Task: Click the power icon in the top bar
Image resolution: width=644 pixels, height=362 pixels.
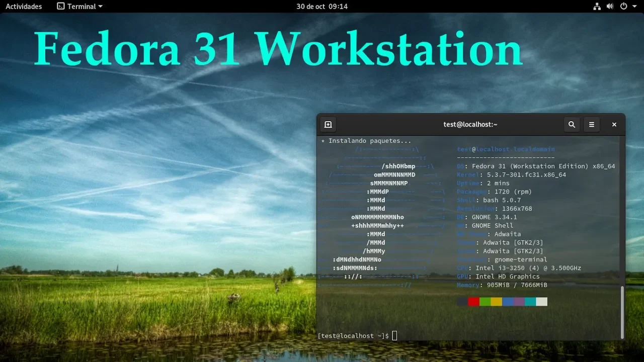Action: point(623,7)
